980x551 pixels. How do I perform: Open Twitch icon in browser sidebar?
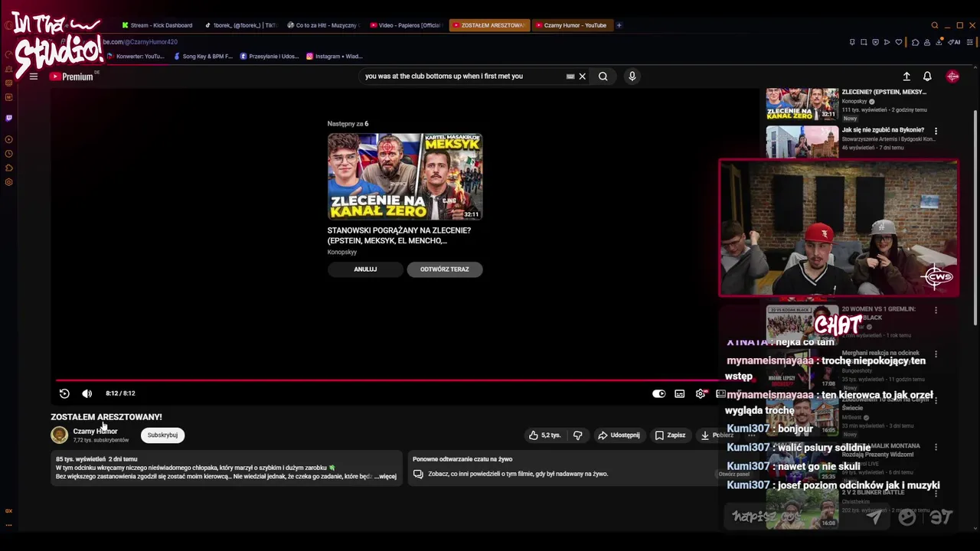(8, 118)
